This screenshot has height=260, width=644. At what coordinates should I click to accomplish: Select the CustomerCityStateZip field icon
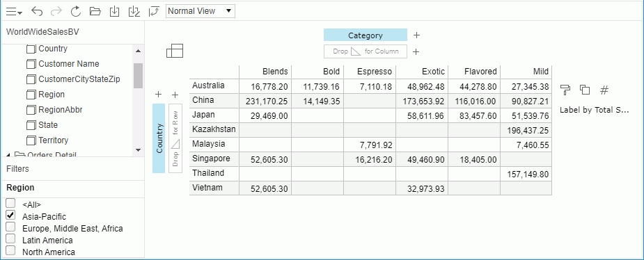[x=31, y=79]
